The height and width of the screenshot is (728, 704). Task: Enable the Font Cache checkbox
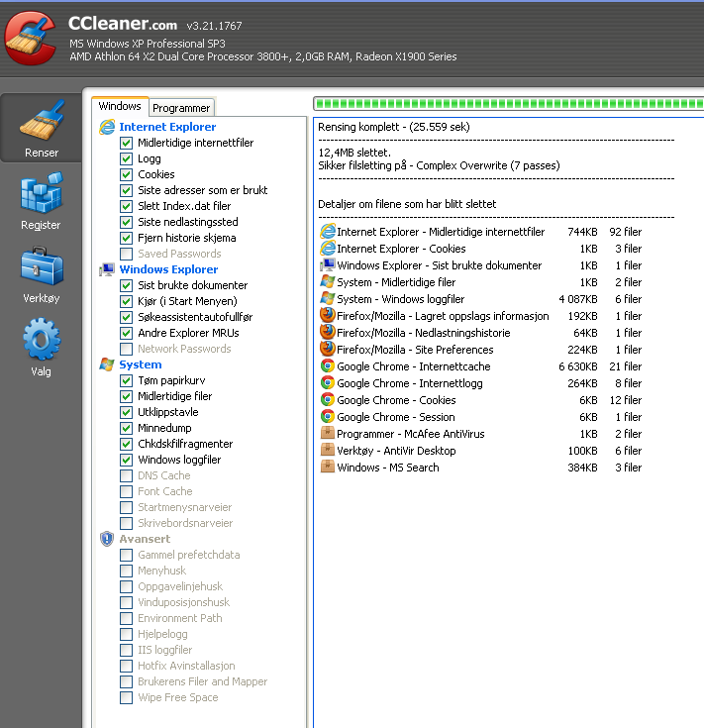click(x=126, y=491)
